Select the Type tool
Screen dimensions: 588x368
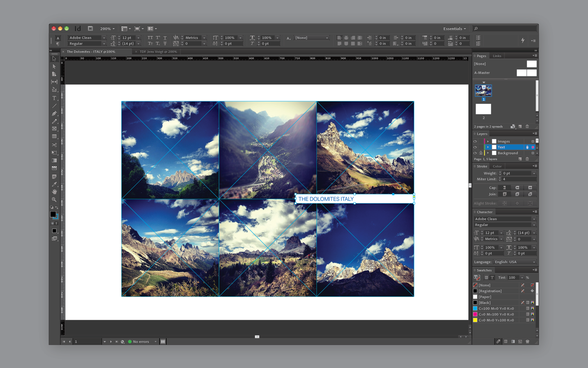pyautogui.click(x=54, y=98)
